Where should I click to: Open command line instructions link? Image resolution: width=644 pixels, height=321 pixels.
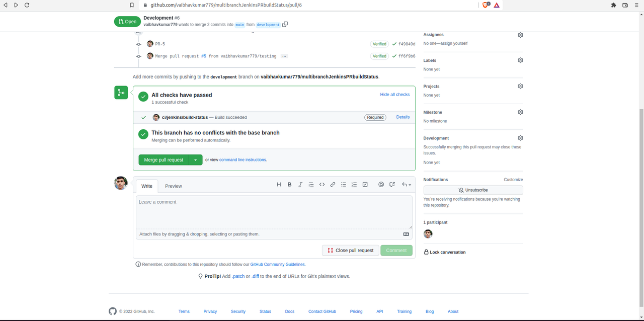click(243, 160)
